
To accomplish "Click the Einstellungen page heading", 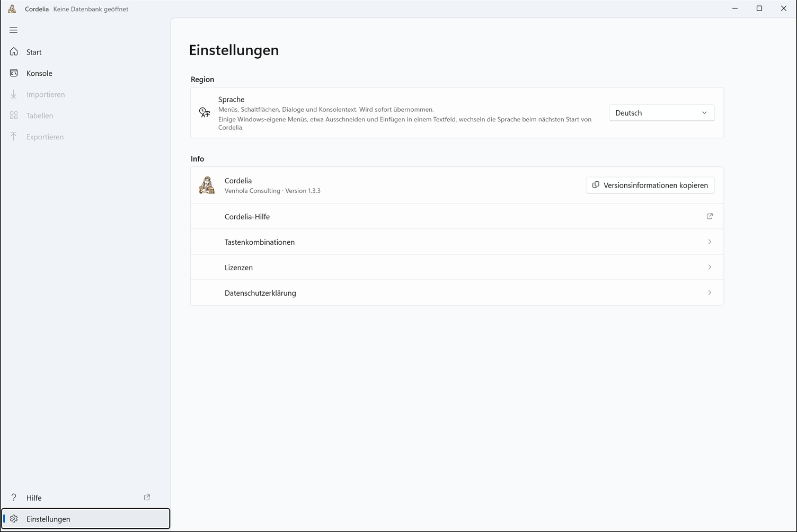I will pos(234,50).
